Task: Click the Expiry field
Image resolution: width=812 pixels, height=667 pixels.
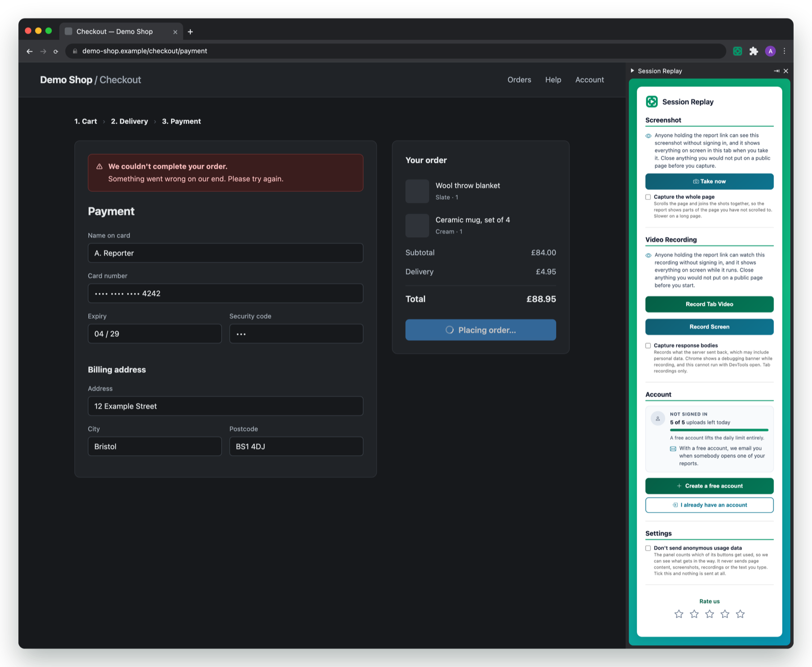Action: click(x=155, y=334)
